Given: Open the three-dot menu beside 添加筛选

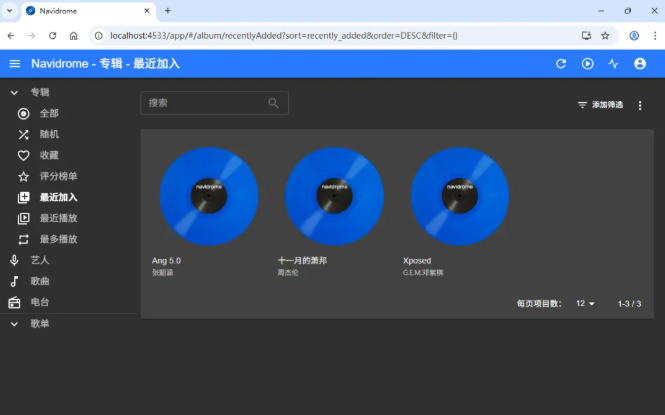Looking at the screenshot, I should pyautogui.click(x=640, y=106).
